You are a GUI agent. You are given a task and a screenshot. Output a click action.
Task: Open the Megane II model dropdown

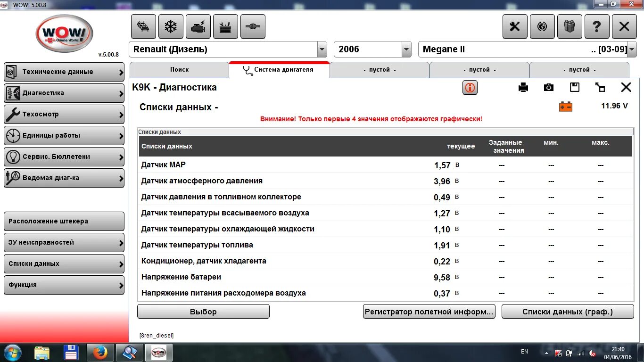point(632,49)
